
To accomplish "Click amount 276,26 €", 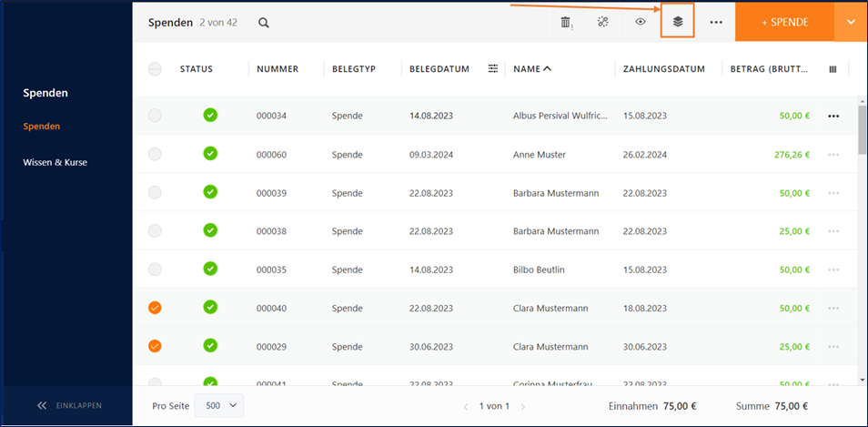I will [x=792, y=155].
